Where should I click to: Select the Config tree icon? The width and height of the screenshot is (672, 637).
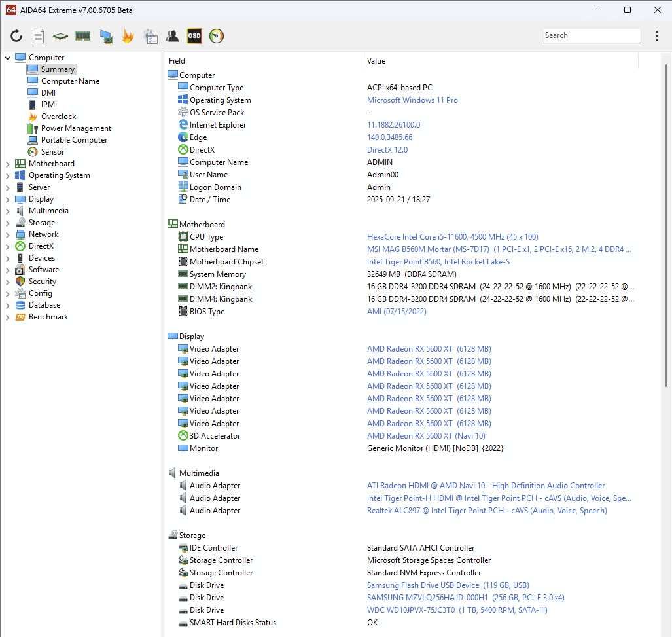[x=20, y=293]
